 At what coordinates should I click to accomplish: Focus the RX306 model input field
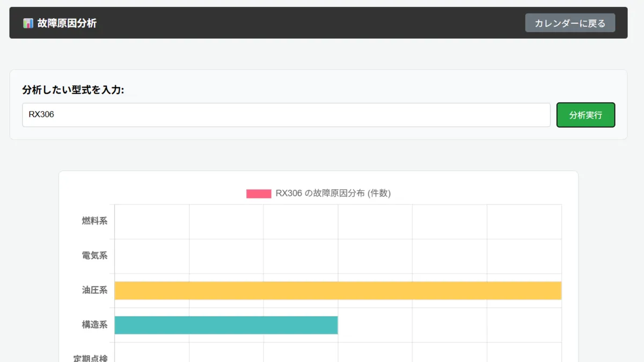tap(286, 115)
